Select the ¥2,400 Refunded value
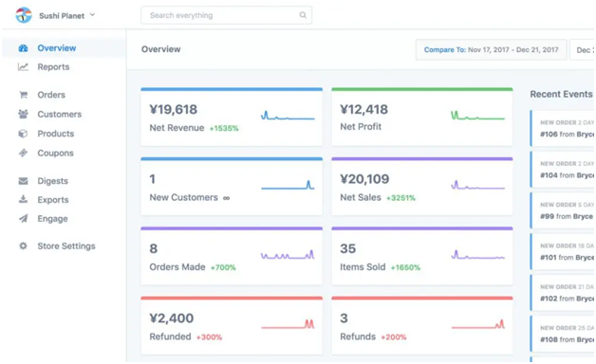Viewport: 596px width, 364px height. tap(172, 318)
